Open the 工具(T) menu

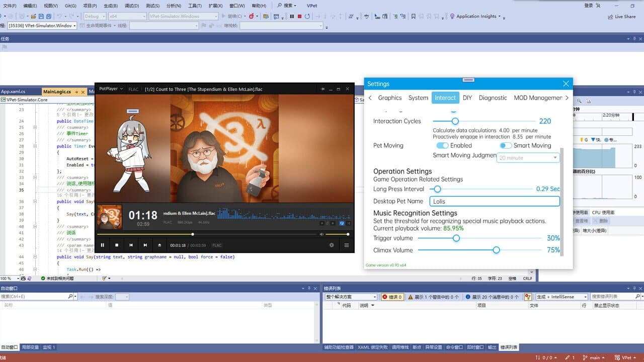pyautogui.click(x=195, y=6)
